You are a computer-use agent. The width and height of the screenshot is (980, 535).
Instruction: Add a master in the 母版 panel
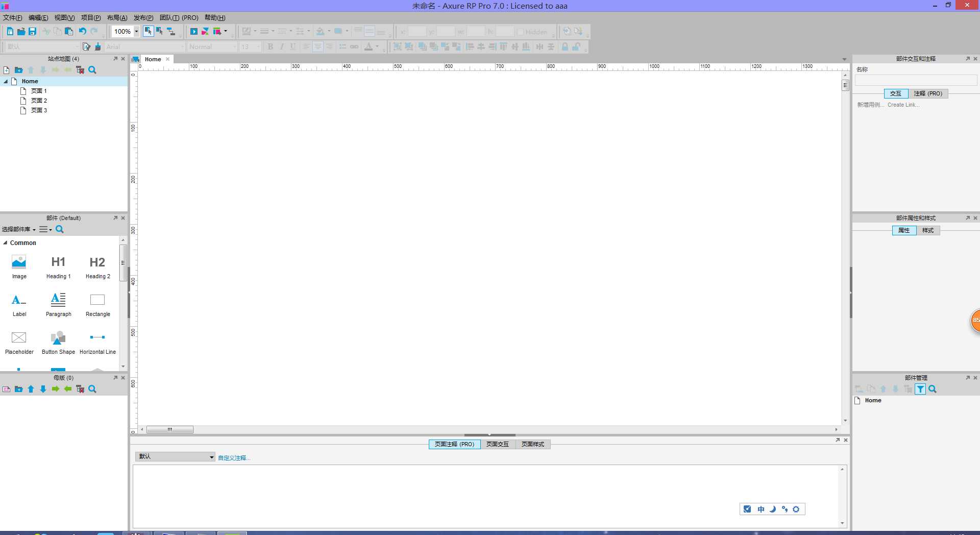tap(7, 389)
